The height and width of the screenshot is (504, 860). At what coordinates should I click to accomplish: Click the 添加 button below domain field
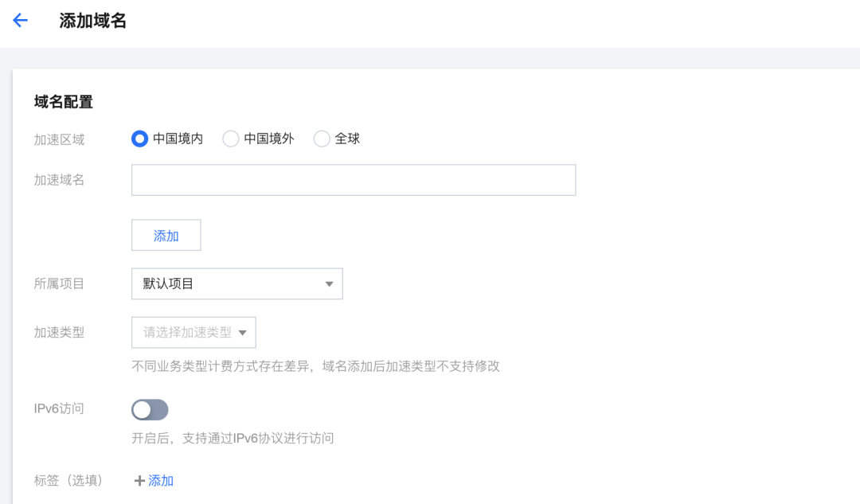(166, 235)
